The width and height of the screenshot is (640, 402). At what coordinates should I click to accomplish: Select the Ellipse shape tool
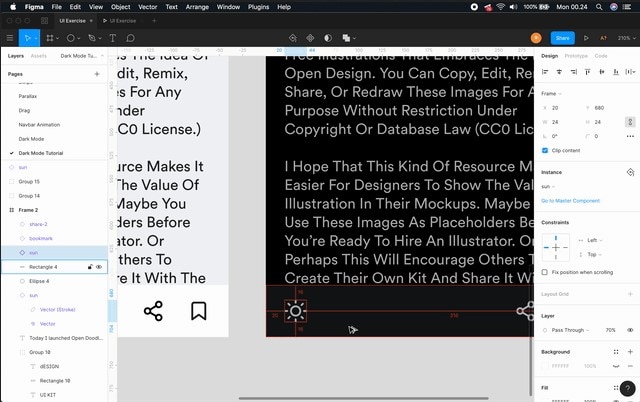[x=71, y=38]
